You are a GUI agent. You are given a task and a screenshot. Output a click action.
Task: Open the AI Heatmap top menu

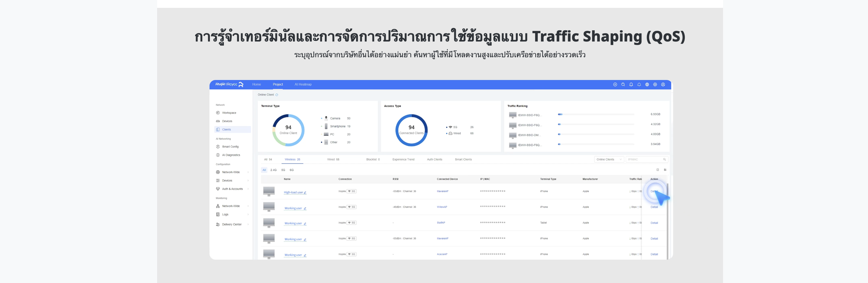click(x=303, y=85)
